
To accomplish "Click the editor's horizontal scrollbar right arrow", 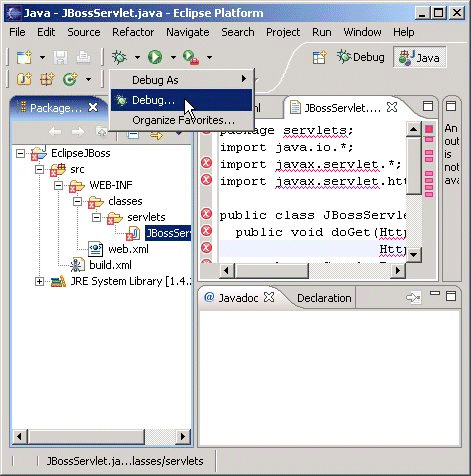I will pyautogui.click(x=397, y=270).
